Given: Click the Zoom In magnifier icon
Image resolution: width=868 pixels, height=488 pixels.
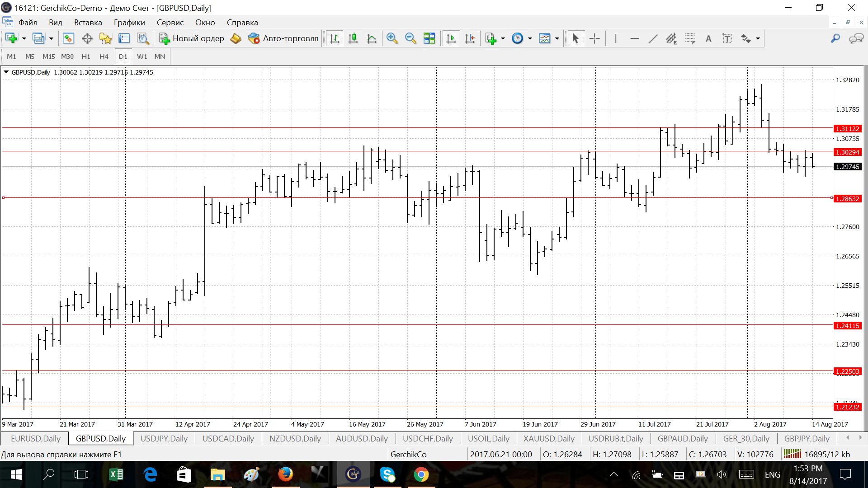Looking at the screenshot, I should pos(392,39).
